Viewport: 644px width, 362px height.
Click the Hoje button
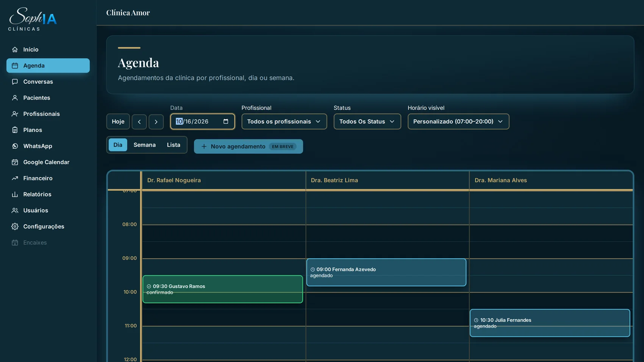[x=118, y=122]
